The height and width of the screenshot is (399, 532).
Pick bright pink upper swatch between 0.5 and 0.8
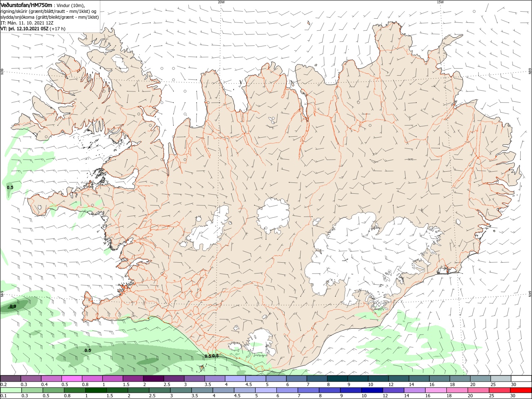(x=71, y=379)
